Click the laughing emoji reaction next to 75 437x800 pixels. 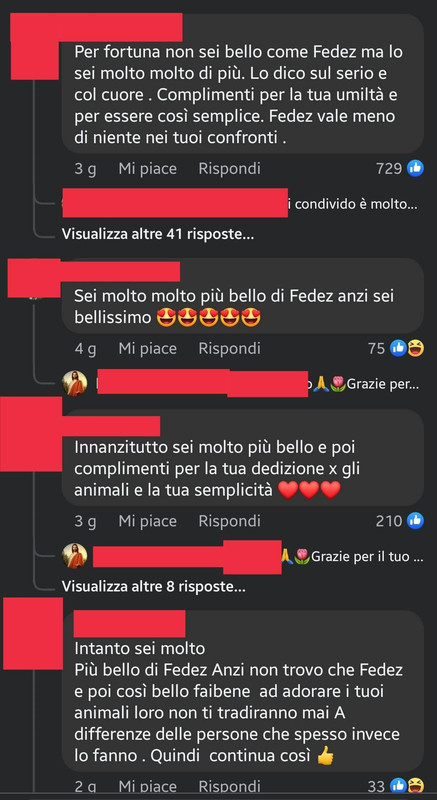point(416,348)
